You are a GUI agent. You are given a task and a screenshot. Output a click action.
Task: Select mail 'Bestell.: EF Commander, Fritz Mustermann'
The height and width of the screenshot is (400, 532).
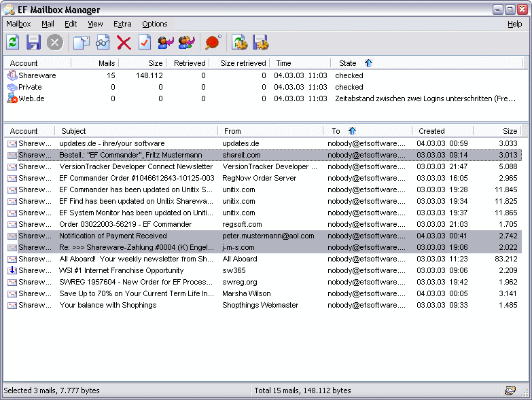[263, 156]
